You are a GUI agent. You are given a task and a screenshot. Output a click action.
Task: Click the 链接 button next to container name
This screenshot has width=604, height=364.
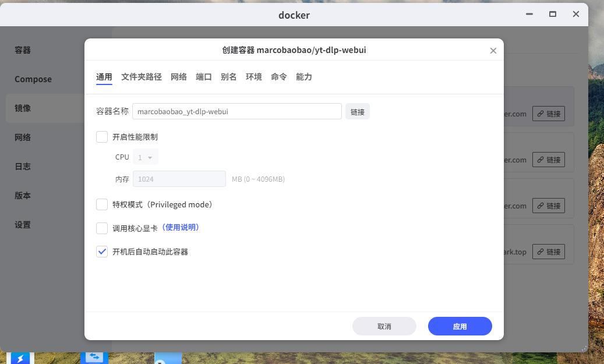pyautogui.click(x=358, y=112)
